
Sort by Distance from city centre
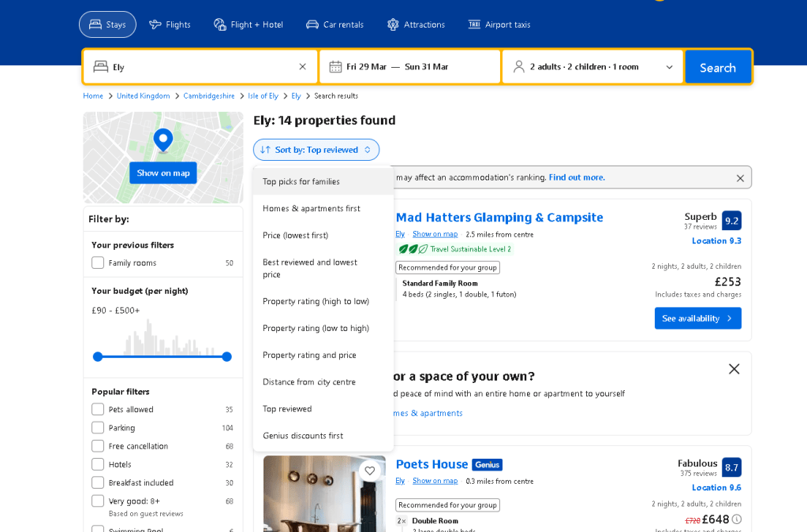point(323,381)
